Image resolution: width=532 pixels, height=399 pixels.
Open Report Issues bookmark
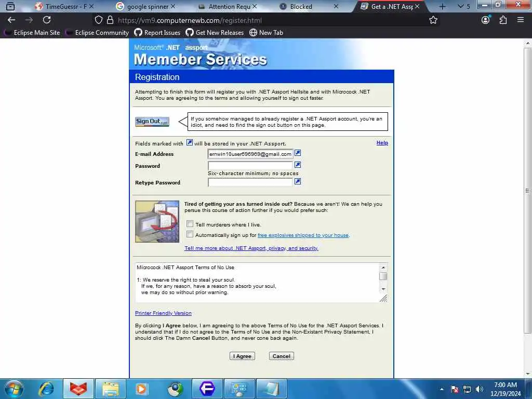click(x=157, y=33)
